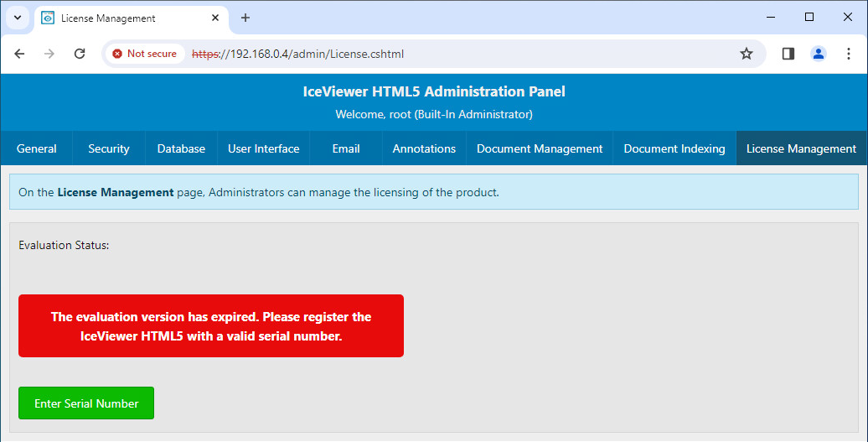Open the Email settings tab

pos(346,148)
